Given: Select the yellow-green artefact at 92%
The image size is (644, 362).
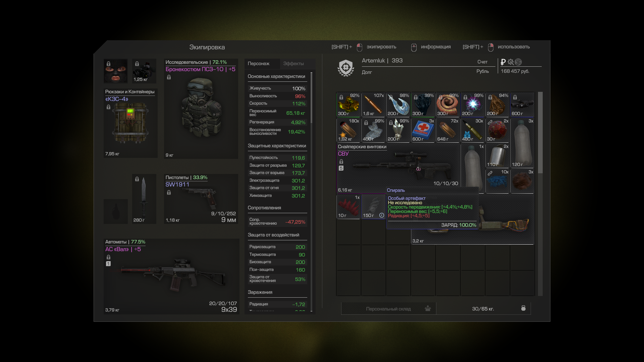Looking at the screenshot, I should pyautogui.click(x=348, y=105).
